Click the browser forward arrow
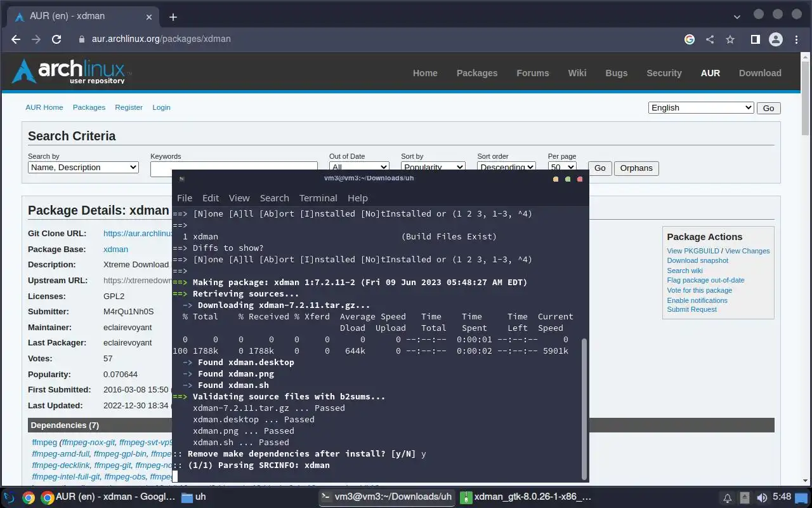 point(36,39)
